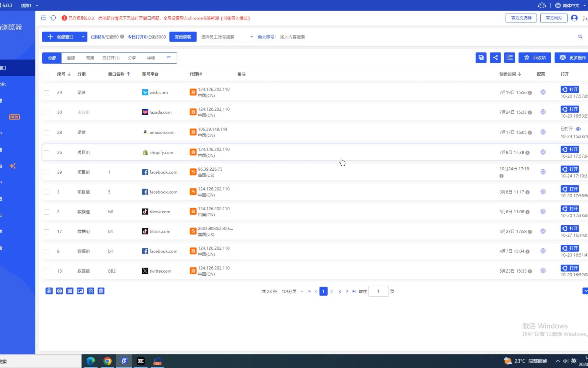The image size is (588, 368).
Task: Open CapCut app from taskbar
Action: (x=141, y=361)
